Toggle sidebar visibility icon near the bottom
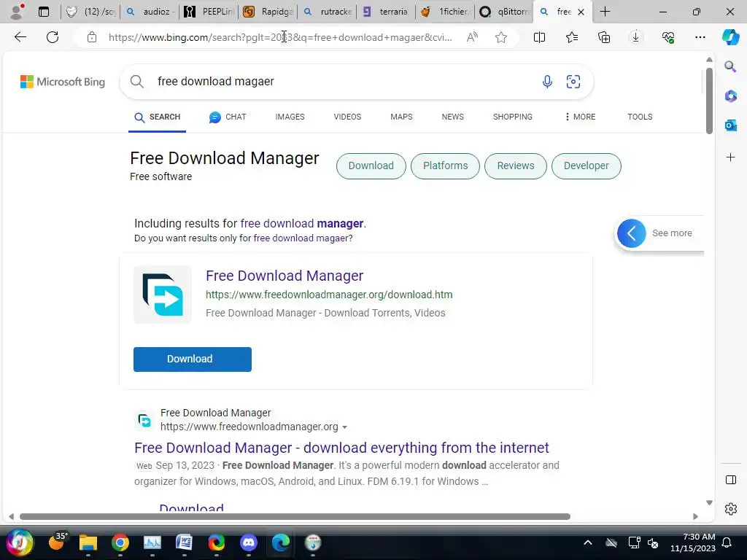 730,480
